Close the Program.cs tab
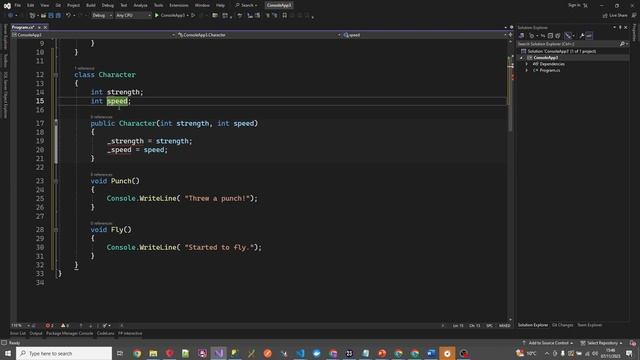 [x=45, y=27]
